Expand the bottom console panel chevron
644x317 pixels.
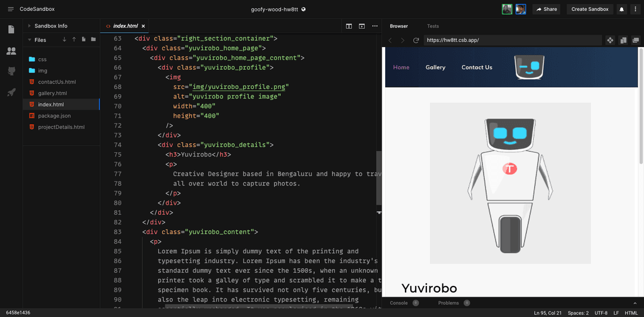634,303
